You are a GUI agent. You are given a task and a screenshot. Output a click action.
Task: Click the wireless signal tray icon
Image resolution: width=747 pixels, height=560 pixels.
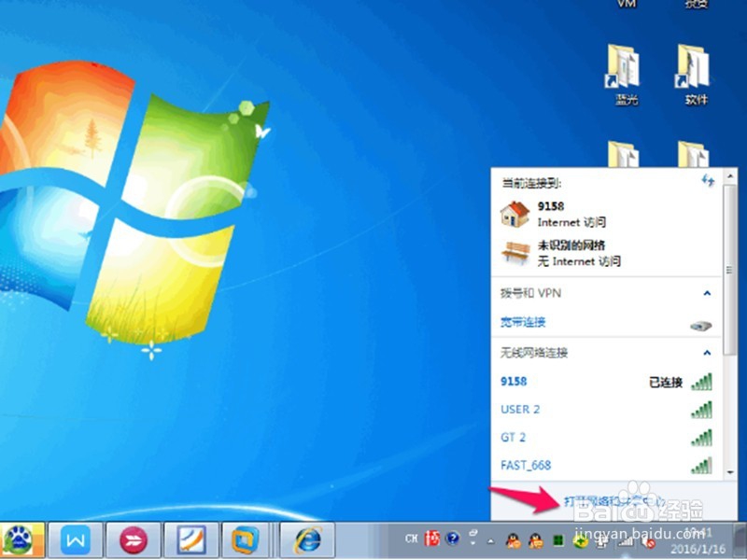[626, 541]
